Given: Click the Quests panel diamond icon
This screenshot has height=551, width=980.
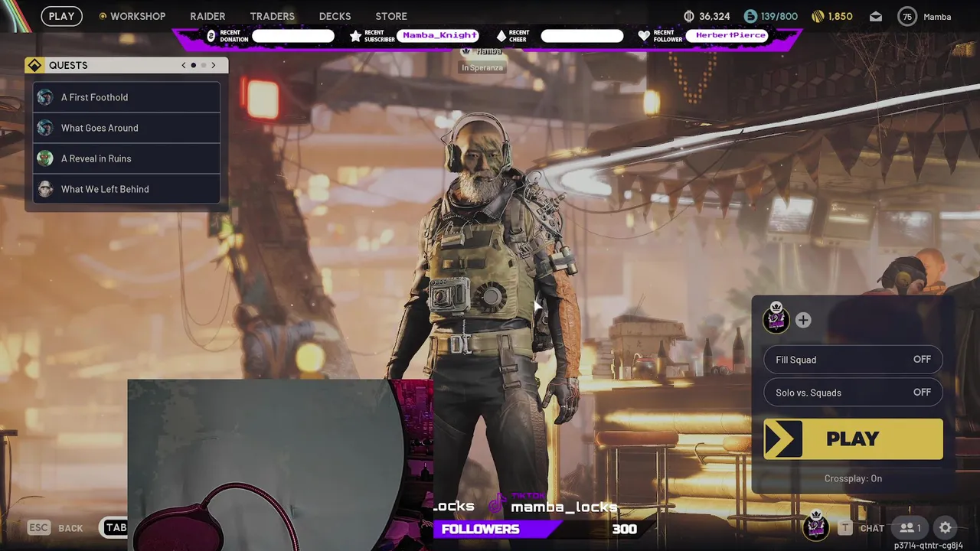Looking at the screenshot, I should click(34, 65).
